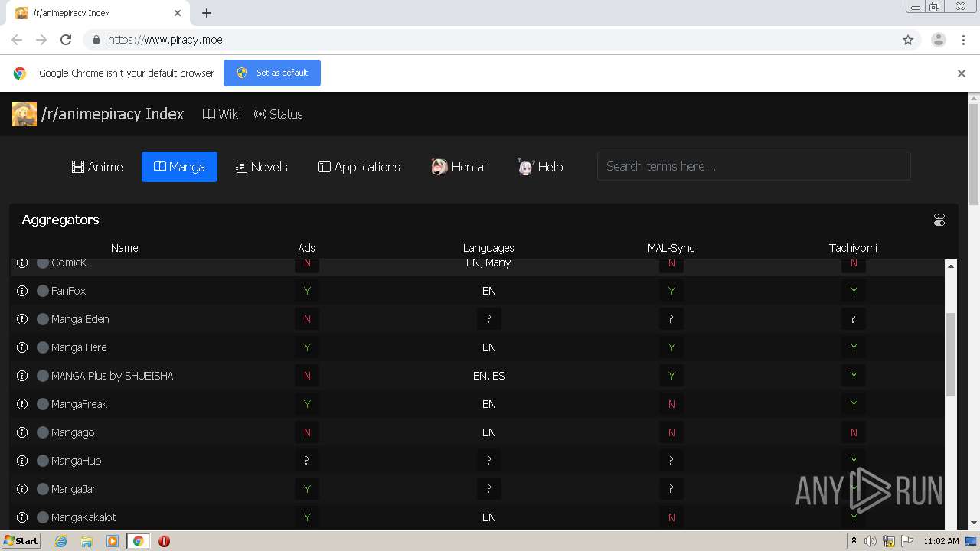View site security lock info

tap(96, 40)
